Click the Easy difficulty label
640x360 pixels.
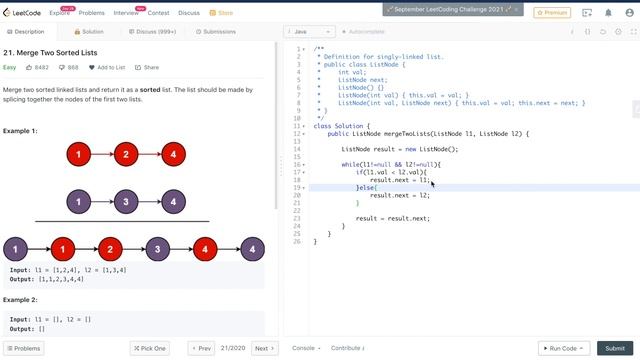(9, 67)
